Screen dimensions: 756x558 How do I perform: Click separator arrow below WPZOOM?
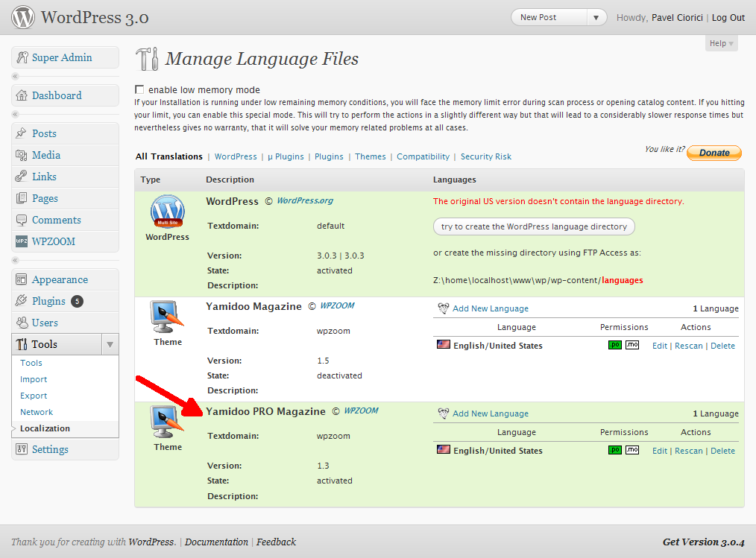coord(16,260)
